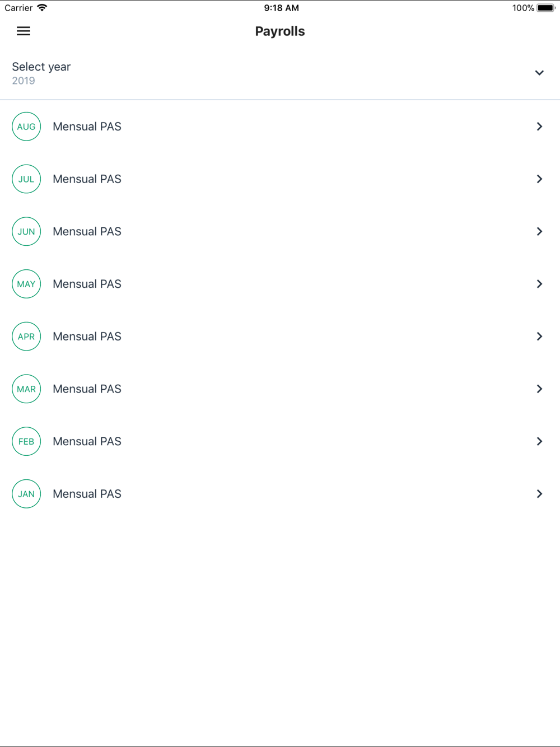Open May payroll via right chevron
Screen dimensions: 560x747
point(539,284)
